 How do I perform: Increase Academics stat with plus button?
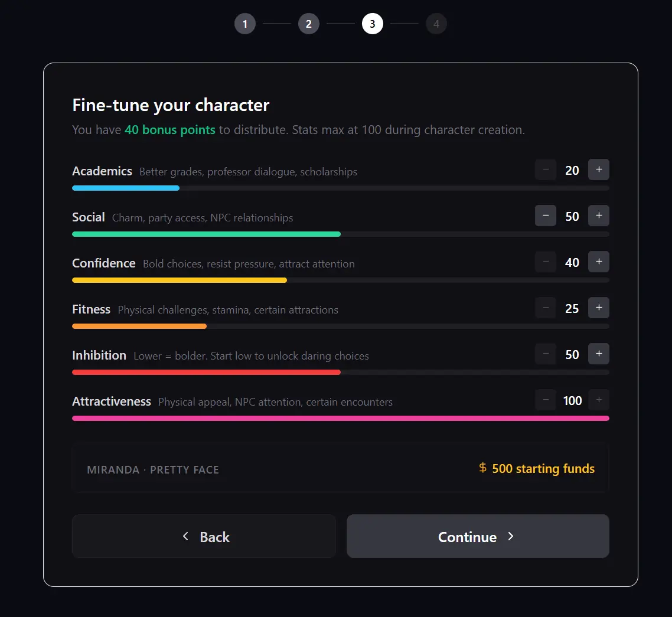point(598,170)
